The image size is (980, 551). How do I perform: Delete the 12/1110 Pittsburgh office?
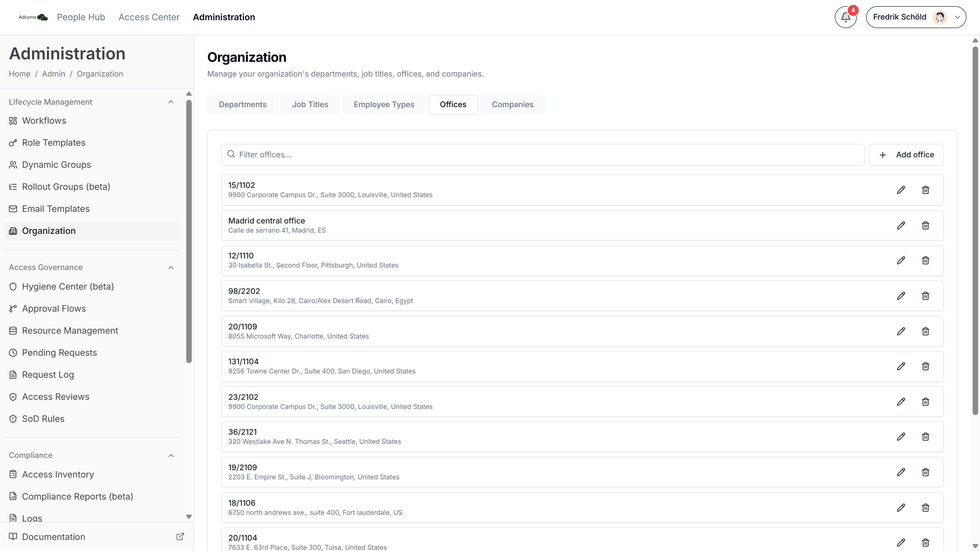(925, 261)
